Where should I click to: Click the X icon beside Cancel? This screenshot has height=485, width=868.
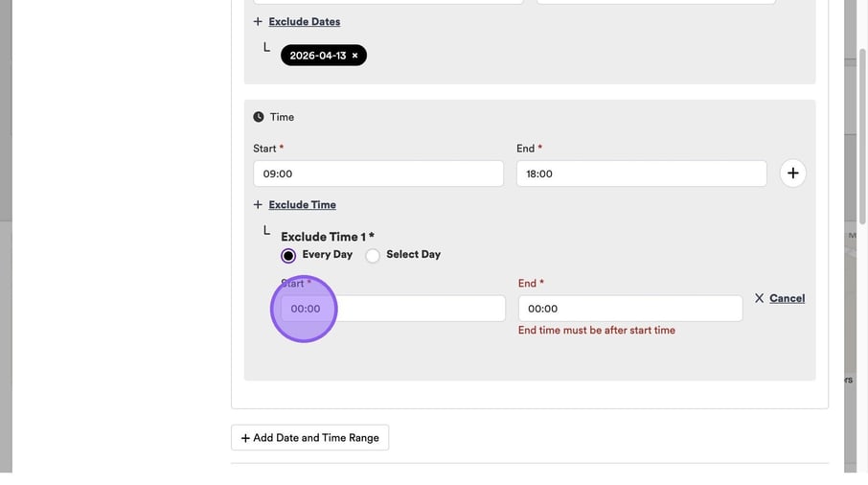pyautogui.click(x=759, y=298)
